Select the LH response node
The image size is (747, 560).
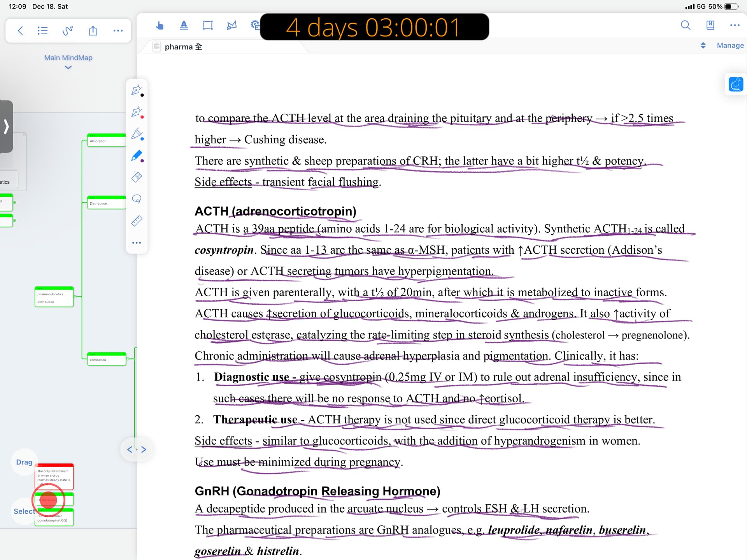[54, 499]
